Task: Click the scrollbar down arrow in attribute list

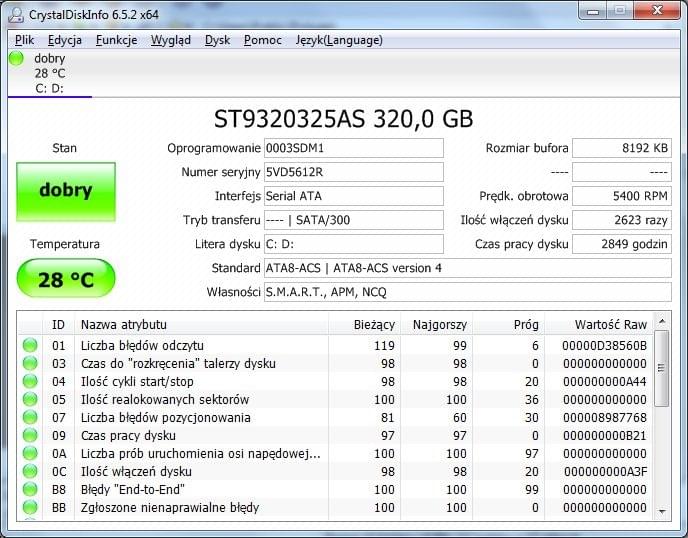Action: 662,511
